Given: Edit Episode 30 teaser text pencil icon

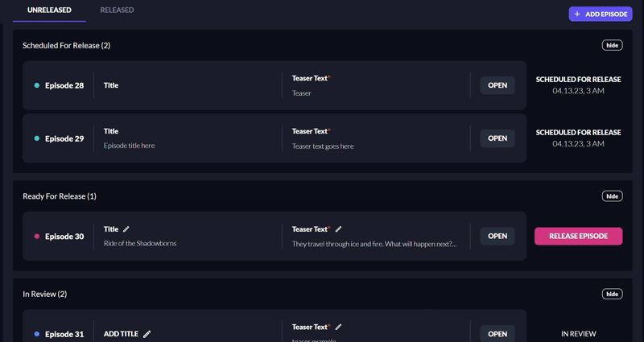Looking at the screenshot, I should pyautogui.click(x=338, y=229).
